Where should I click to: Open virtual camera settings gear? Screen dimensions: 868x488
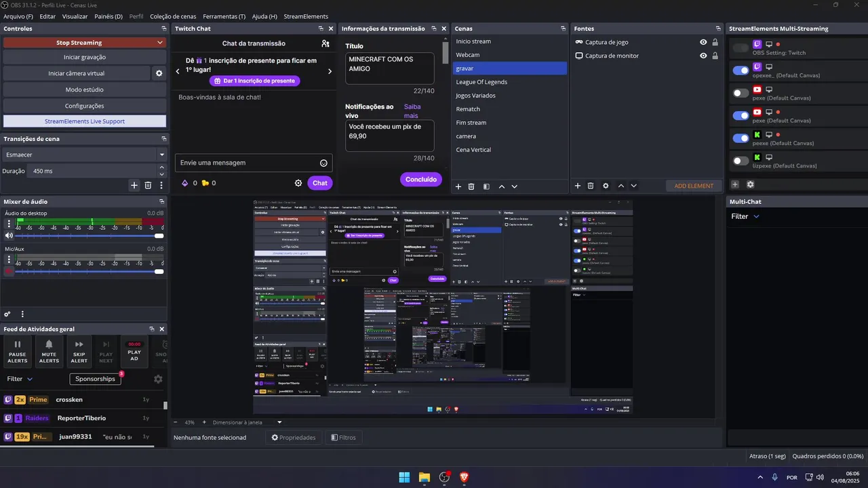click(x=159, y=73)
